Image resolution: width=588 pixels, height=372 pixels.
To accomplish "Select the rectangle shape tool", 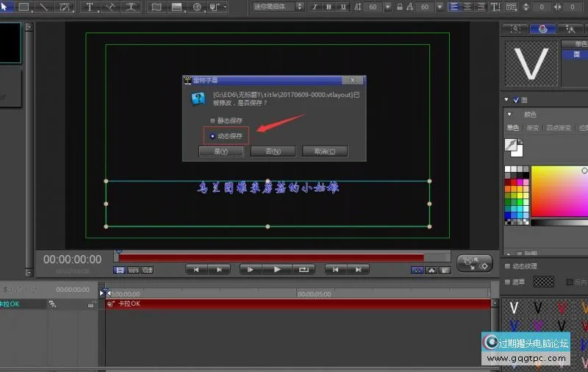I will point(23,7).
